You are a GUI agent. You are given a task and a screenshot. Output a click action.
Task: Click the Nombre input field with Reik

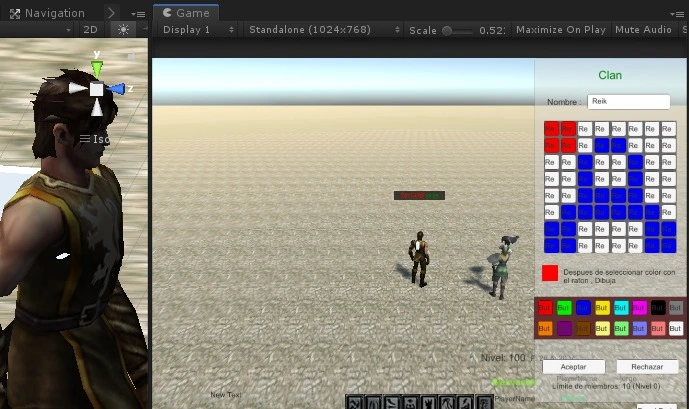tap(629, 101)
